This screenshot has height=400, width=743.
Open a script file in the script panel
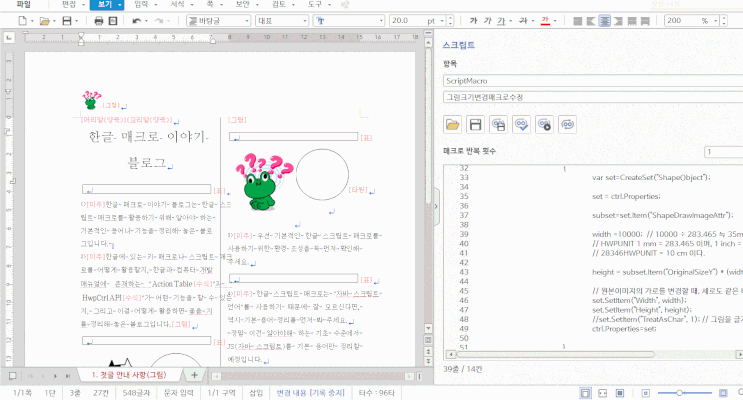[x=453, y=125]
